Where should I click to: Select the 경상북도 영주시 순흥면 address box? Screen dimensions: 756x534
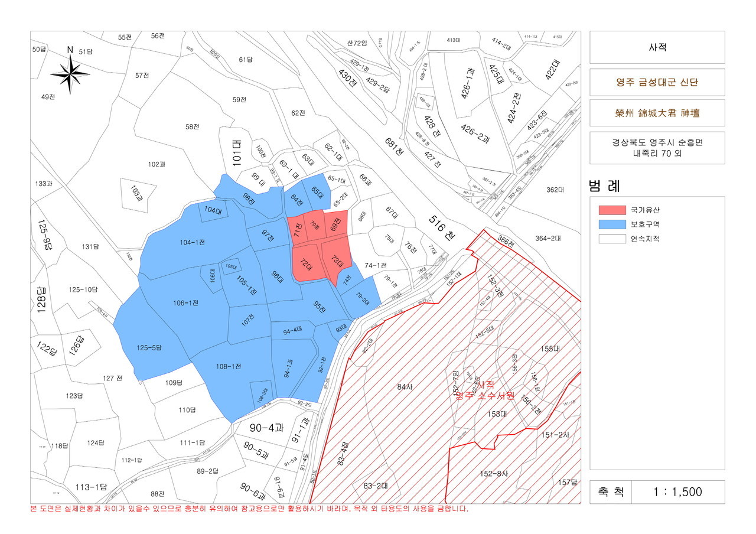point(657,147)
